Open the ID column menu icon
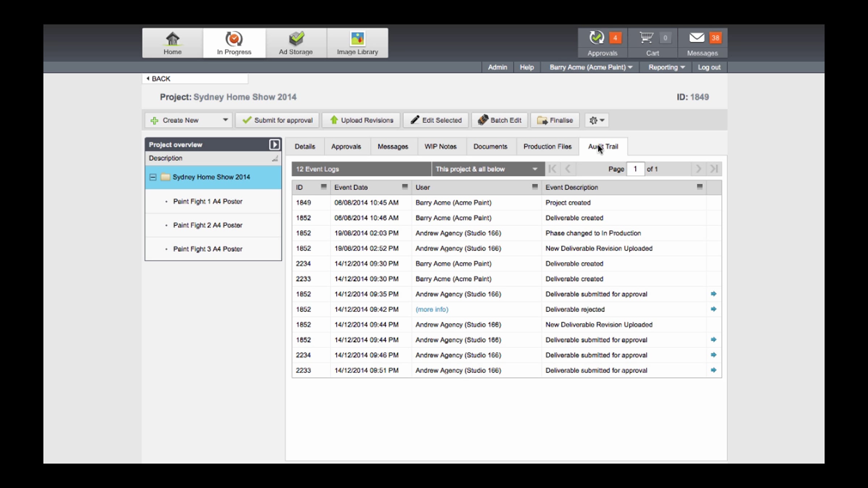This screenshot has height=488, width=868. coord(323,187)
